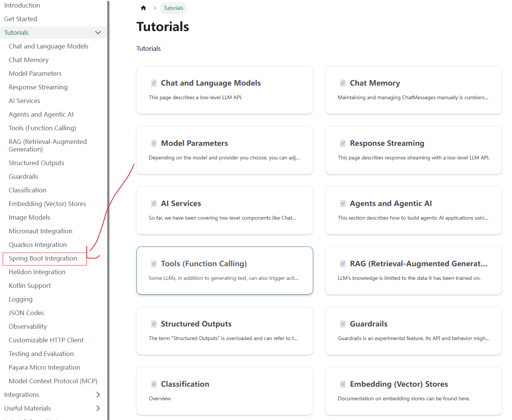
Task: Open AI Services sidebar link
Action: coord(24,101)
